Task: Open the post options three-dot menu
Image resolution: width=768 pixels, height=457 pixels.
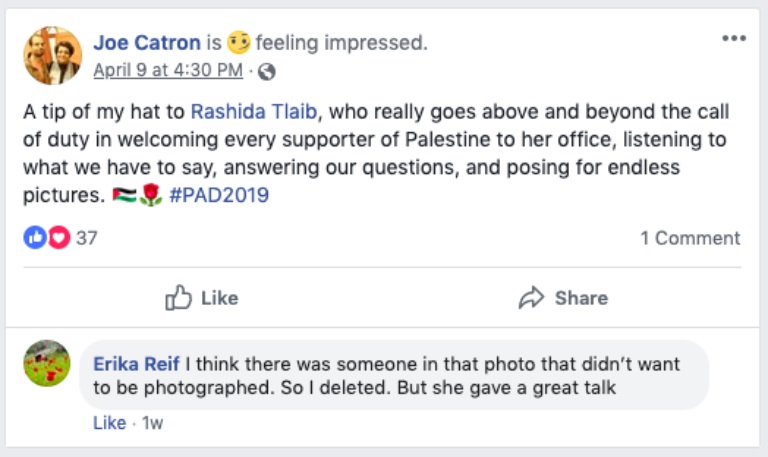Action: 733,39
